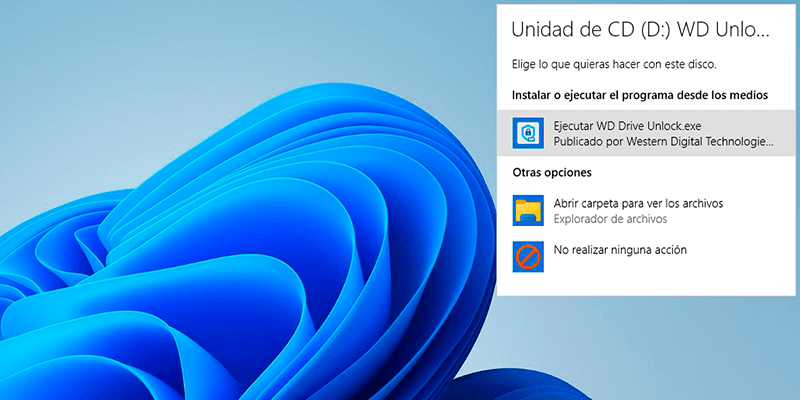
Task: Click the WD Drive Unlock shield icon
Action: (528, 133)
